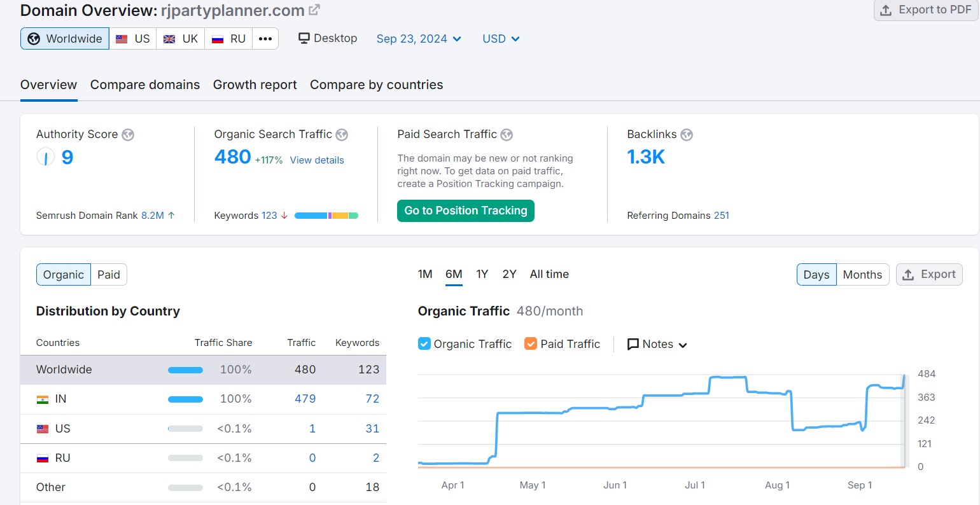This screenshot has height=505, width=980.
Task: Switch distribution view to Organic
Action: click(x=64, y=275)
